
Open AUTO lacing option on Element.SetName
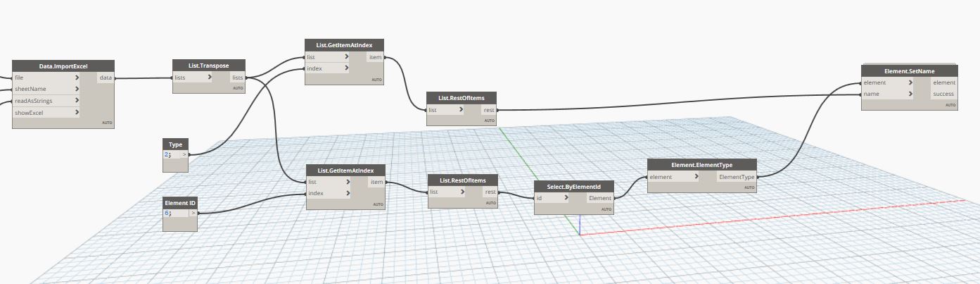point(950,105)
